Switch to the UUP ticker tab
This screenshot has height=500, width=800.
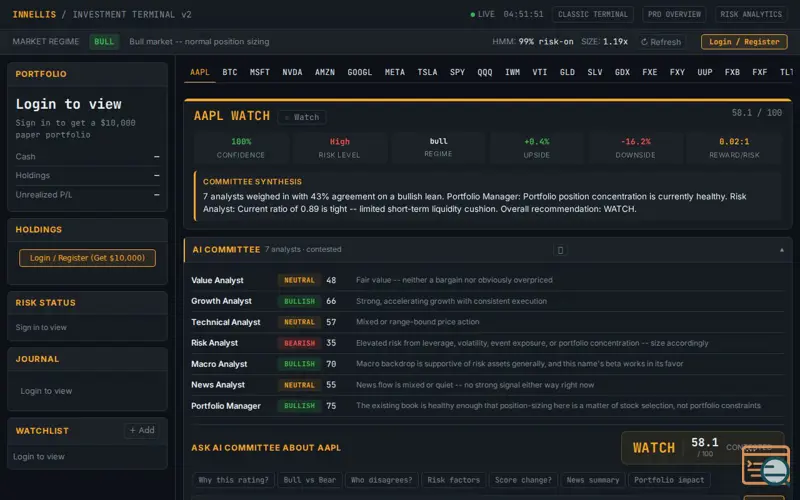click(x=705, y=72)
